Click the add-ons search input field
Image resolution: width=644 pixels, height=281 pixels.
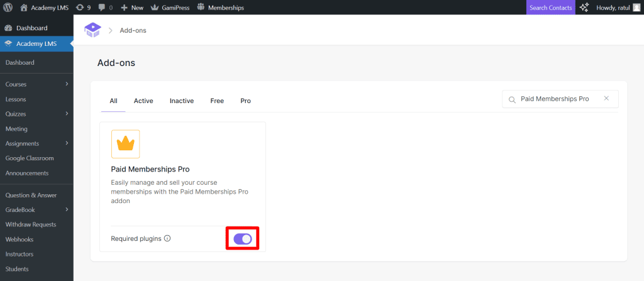(553, 99)
